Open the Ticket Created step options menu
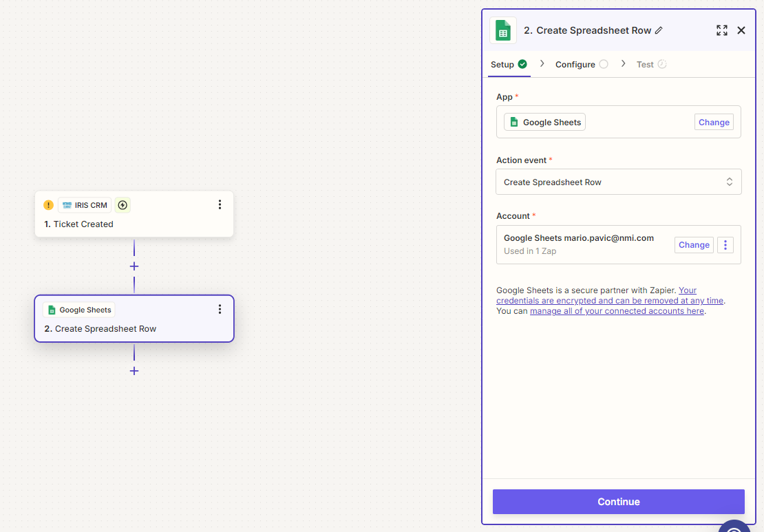The image size is (764, 532). coord(220,204)
